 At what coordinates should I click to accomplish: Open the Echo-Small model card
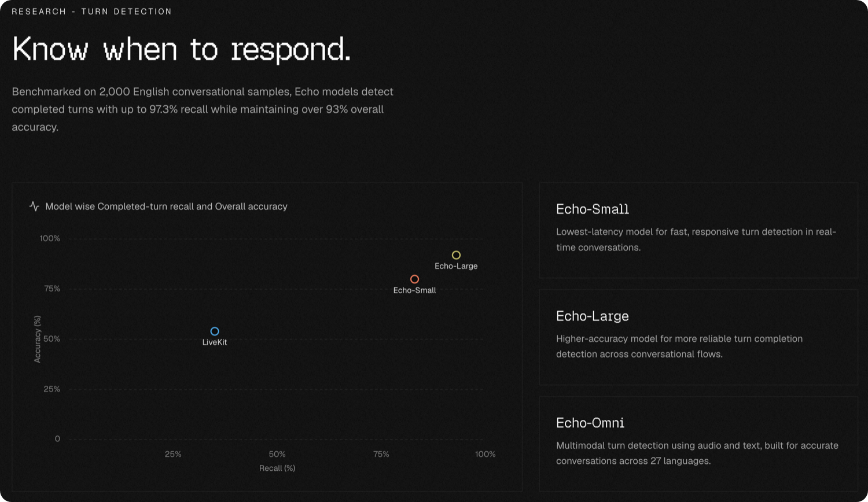(698, 230)
